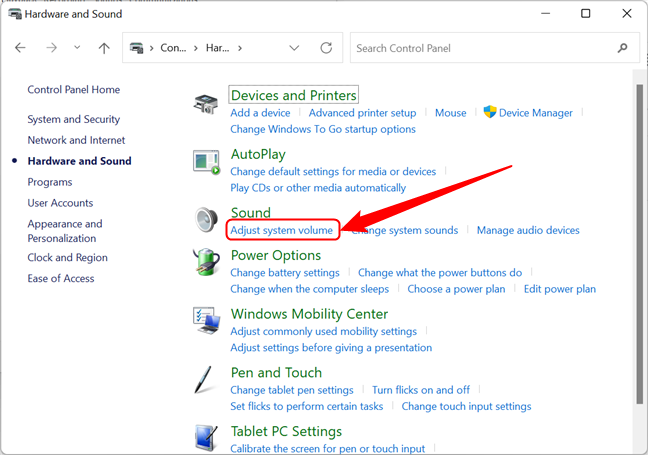This screenshot has height=455, width=648.
Task: Go to System and Security category
Action: click(74, 119)
